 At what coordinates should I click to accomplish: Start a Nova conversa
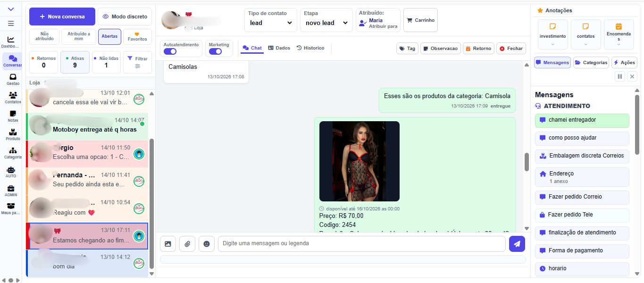point(62,17)
